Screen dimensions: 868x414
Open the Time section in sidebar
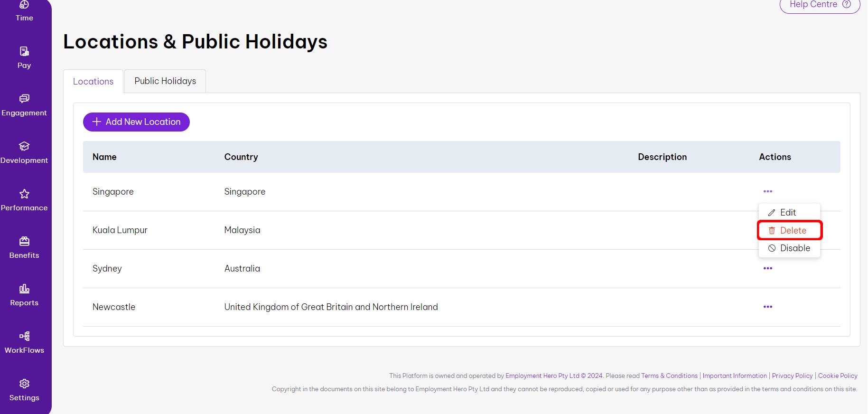pyautogui.click(x=24, y=11)
